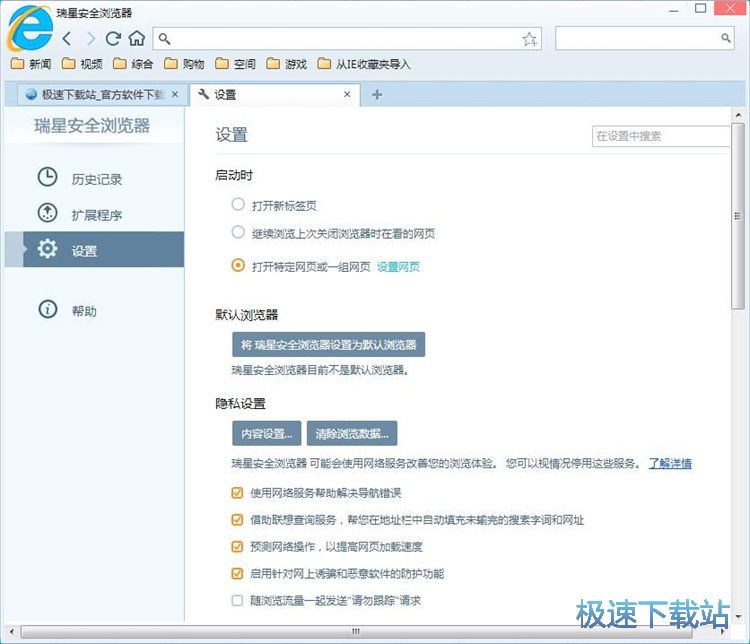Open the 游戏 bookmark folder
The image size is (750, 644).
click(x=287, y=64)
